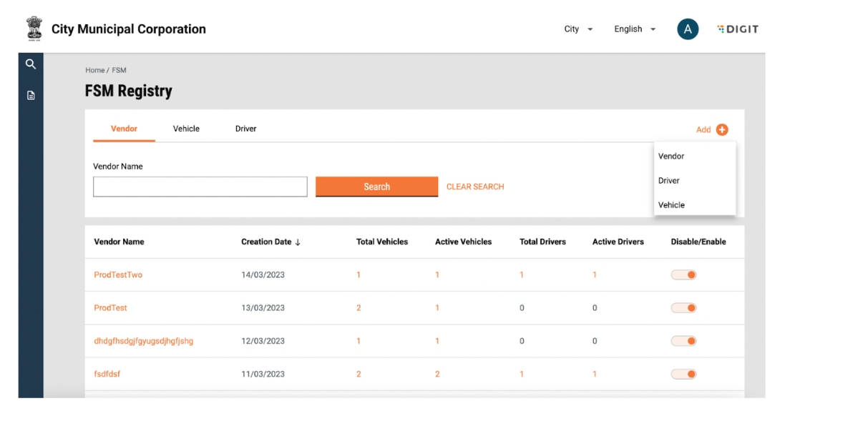Sort by Creation Date arrow icon
The image size is (868, 421).
(298, 242)
